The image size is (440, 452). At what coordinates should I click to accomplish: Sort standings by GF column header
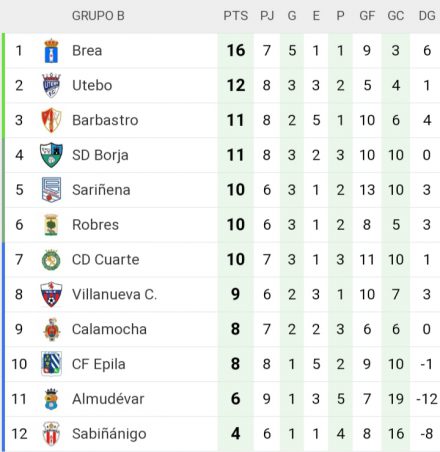[x=367, y=16]
